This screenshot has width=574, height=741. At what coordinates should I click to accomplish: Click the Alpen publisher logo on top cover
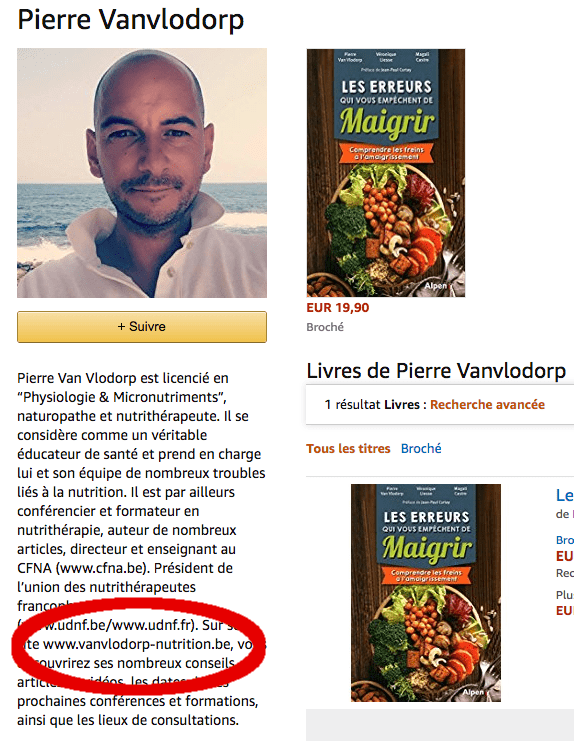point(435,286)
